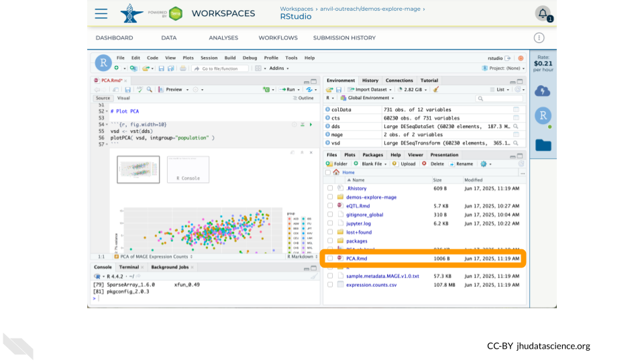Open the R Markdown file type selector
This screenshot has height=362, width=644.
(303, 257)
